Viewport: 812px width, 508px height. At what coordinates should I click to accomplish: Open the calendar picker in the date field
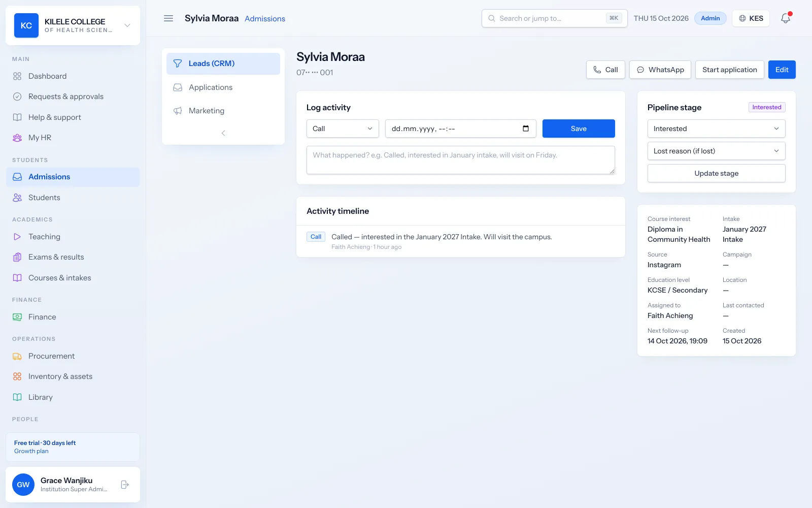(526, 129)
